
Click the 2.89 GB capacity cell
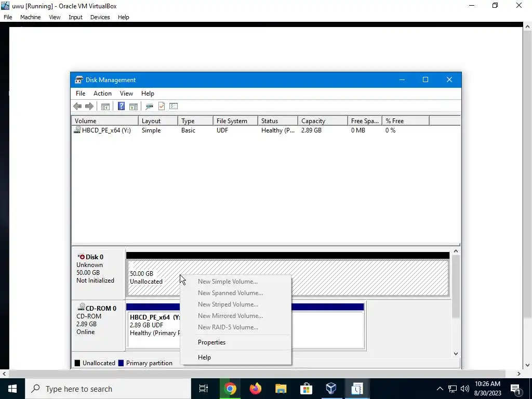coord(311,130)
